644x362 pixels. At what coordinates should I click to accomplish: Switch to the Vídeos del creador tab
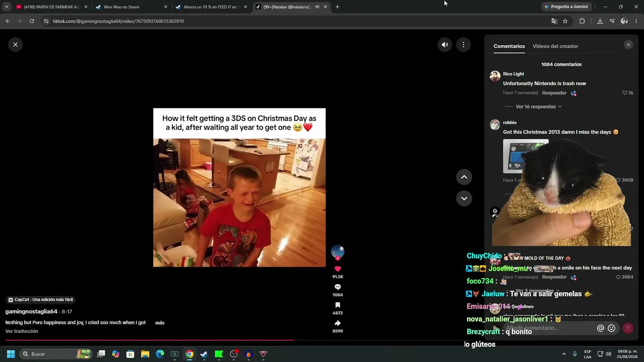555,46
